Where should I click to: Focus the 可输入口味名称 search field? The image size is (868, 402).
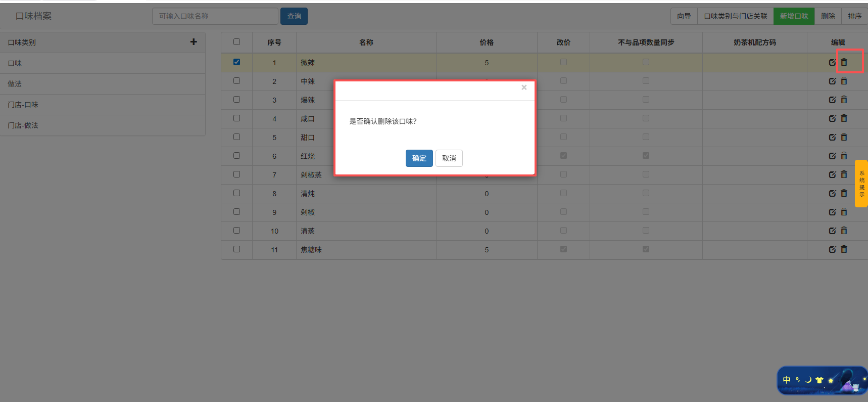pos(215,16)
